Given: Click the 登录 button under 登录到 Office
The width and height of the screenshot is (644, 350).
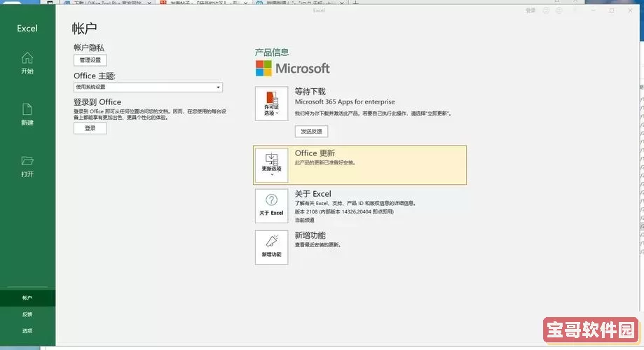Looking at the screenshot, I should point(90,128).
